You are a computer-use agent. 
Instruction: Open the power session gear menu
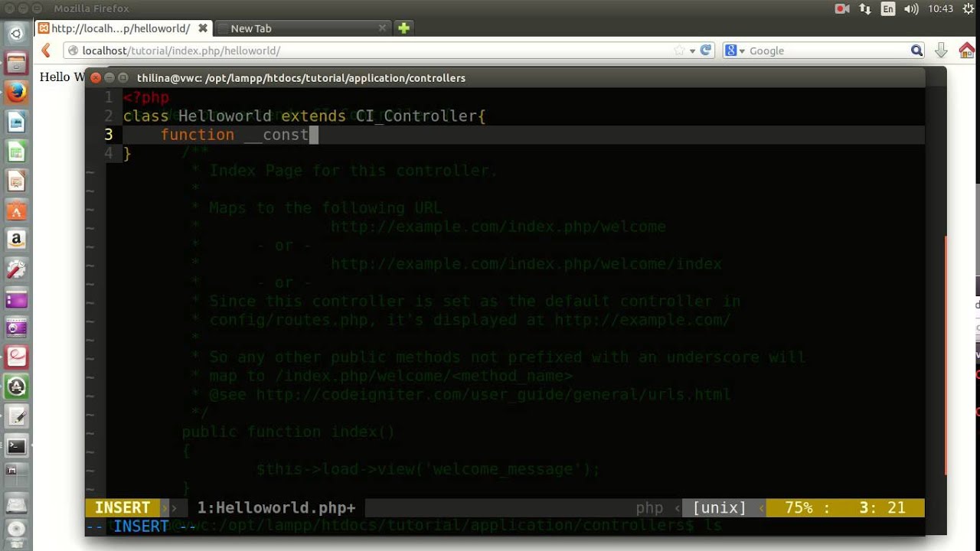point(968,8)
